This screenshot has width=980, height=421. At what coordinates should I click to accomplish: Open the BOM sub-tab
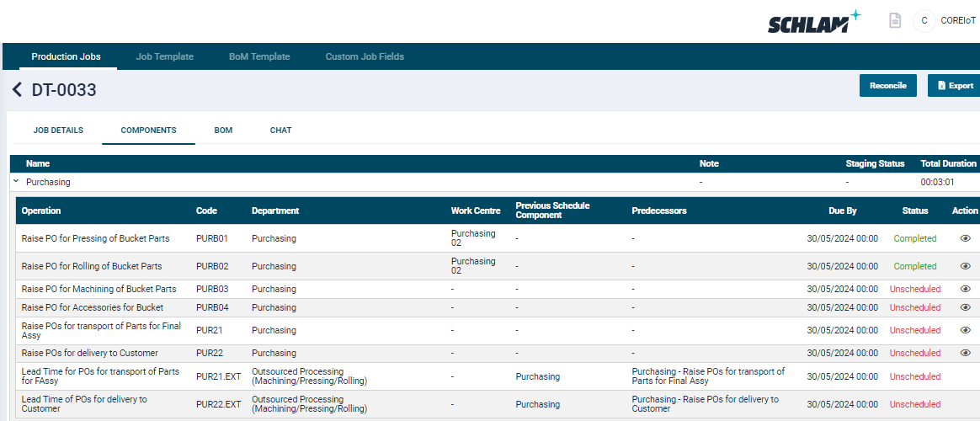(x=223, y=131)
